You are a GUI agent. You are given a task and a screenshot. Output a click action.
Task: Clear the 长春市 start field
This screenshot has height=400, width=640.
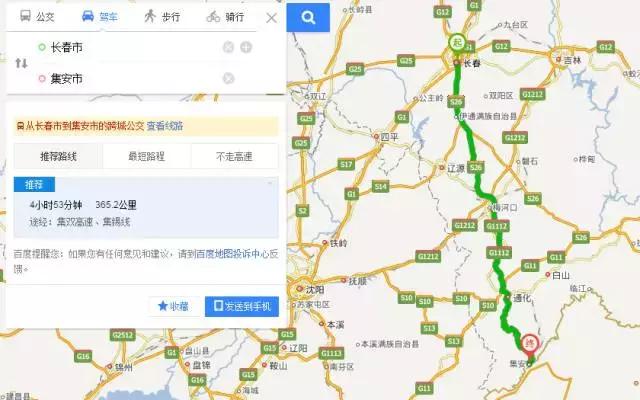(228, 47)
